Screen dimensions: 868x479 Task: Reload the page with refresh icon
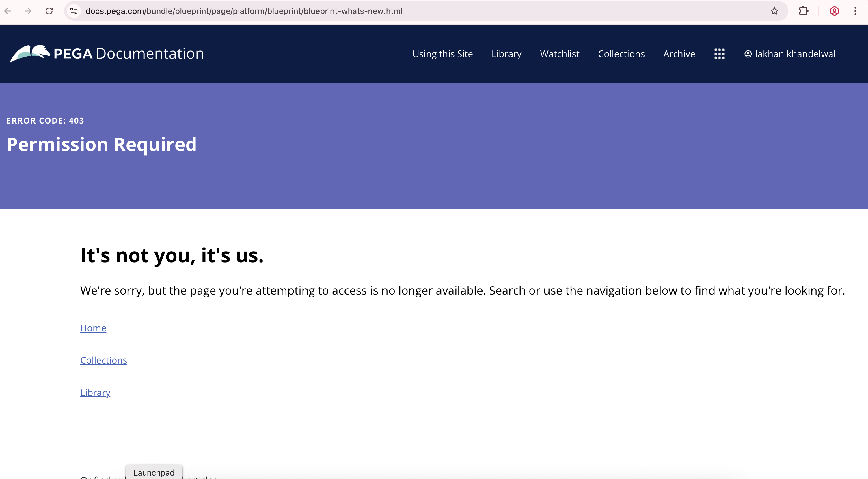[x=49, y=11]
